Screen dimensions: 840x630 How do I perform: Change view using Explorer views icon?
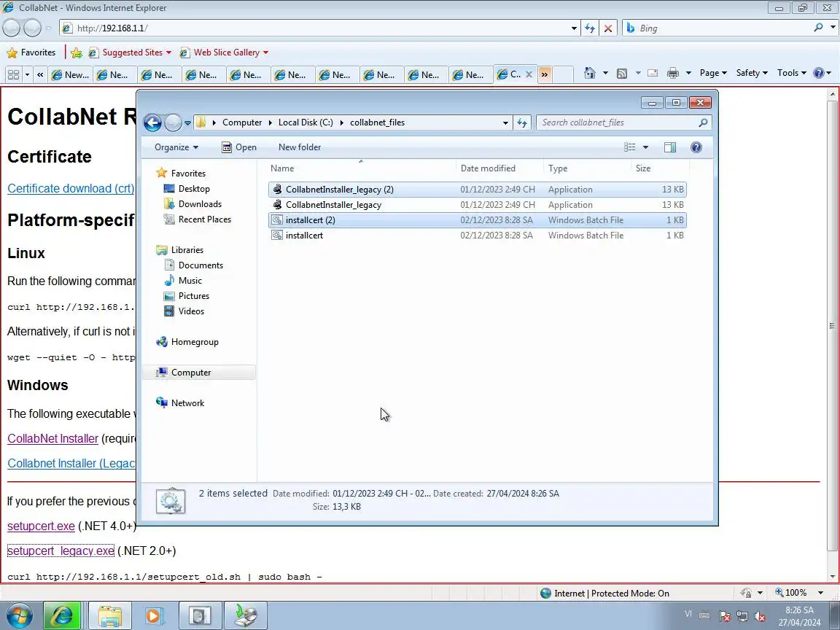(x=630, y=147)
